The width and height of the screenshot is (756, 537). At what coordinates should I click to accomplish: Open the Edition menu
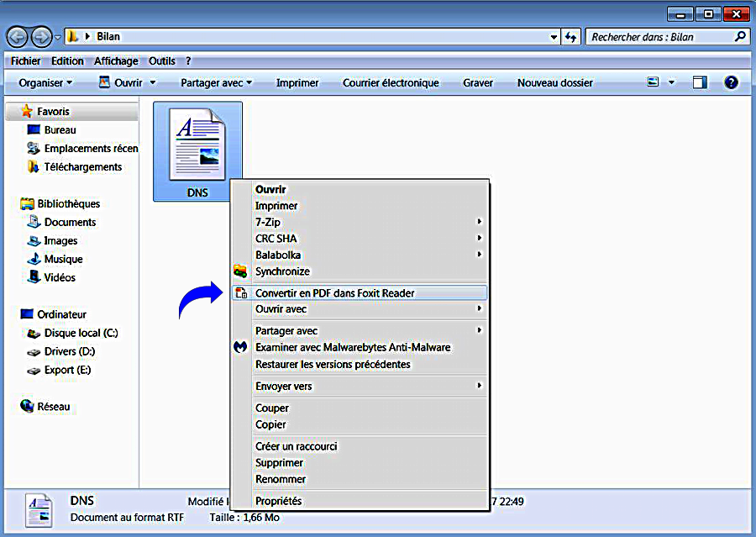click(x=67, y=61)
